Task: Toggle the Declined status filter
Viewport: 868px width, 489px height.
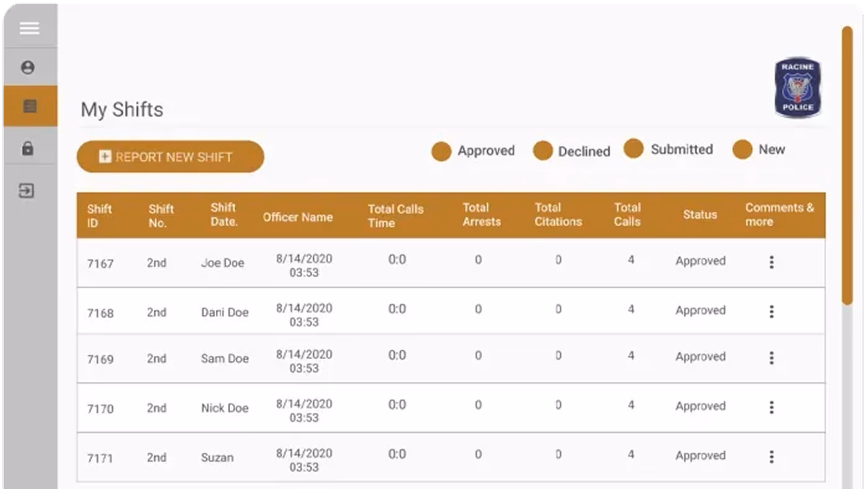Action: 543,151
